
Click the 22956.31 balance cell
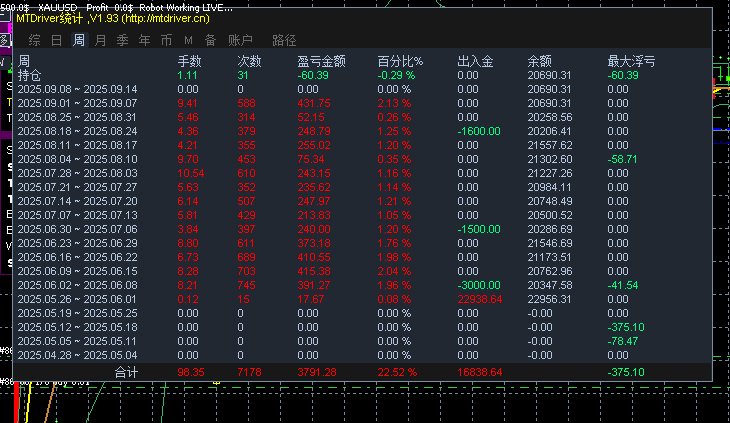point(550,299)
